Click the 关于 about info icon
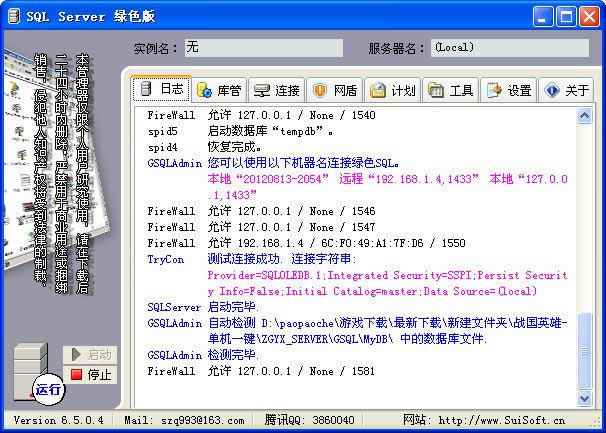Screen dimensions: 606x433 pos(551,90)
